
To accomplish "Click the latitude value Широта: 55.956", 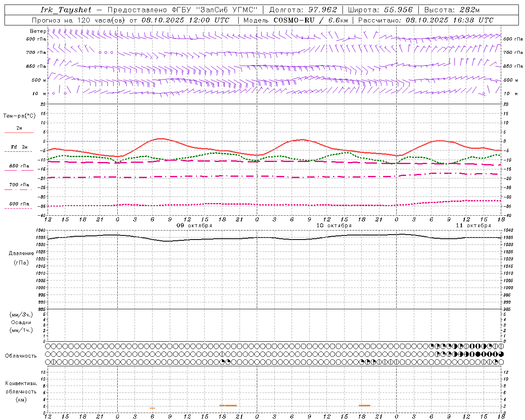I will coord(380,10).
